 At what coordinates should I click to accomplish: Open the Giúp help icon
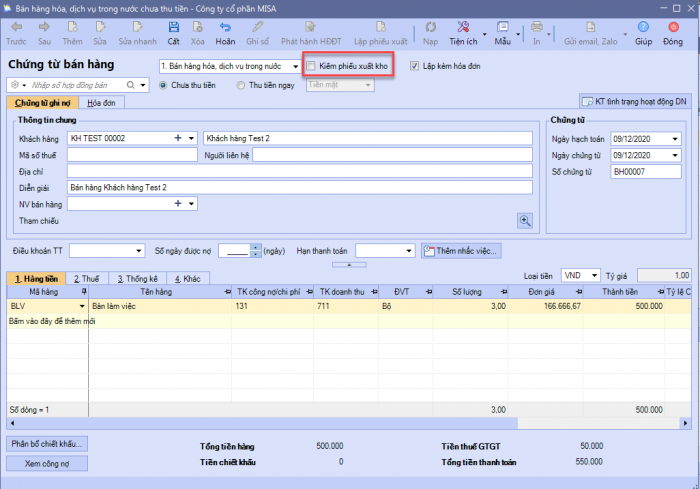(644, 27)
